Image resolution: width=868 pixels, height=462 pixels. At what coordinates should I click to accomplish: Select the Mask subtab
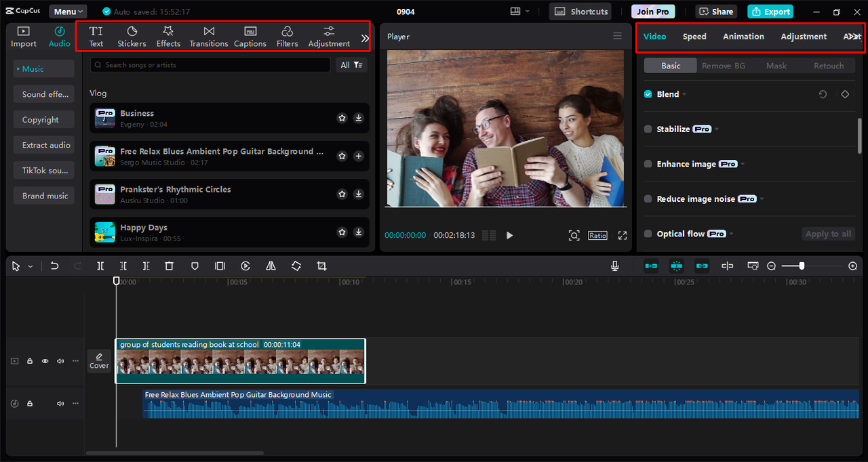click(x=776, y=66)
